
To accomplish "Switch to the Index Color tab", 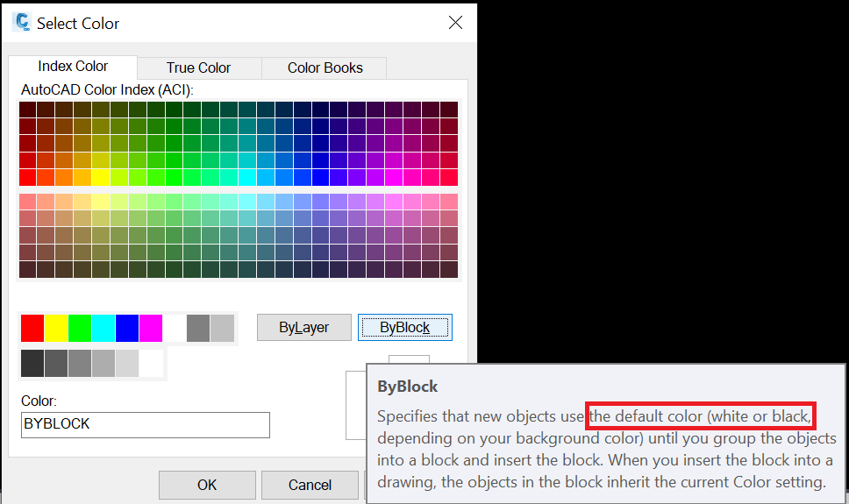I will pos(73,67).
